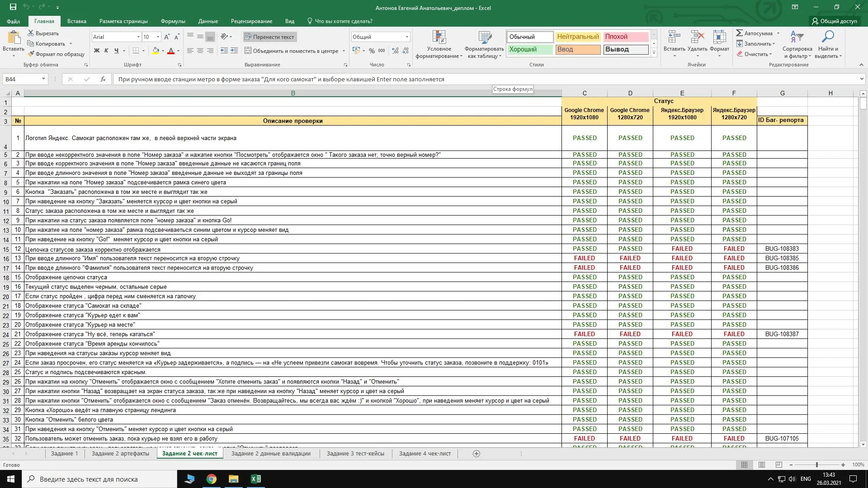Decrease the font size
This screenshot has height=488, width=868.
tap(177, 37)
